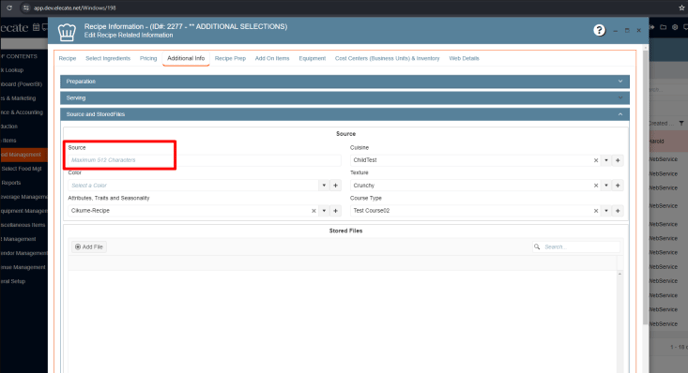
Task: Switch to the Equipment tab
Action: pos(312,58)
